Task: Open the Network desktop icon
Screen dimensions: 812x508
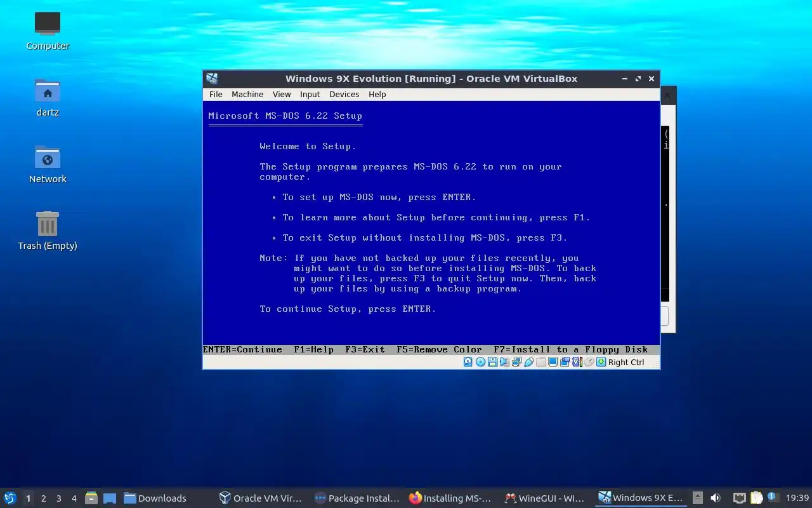Action: pyautogui.click(x=48, y=164)
